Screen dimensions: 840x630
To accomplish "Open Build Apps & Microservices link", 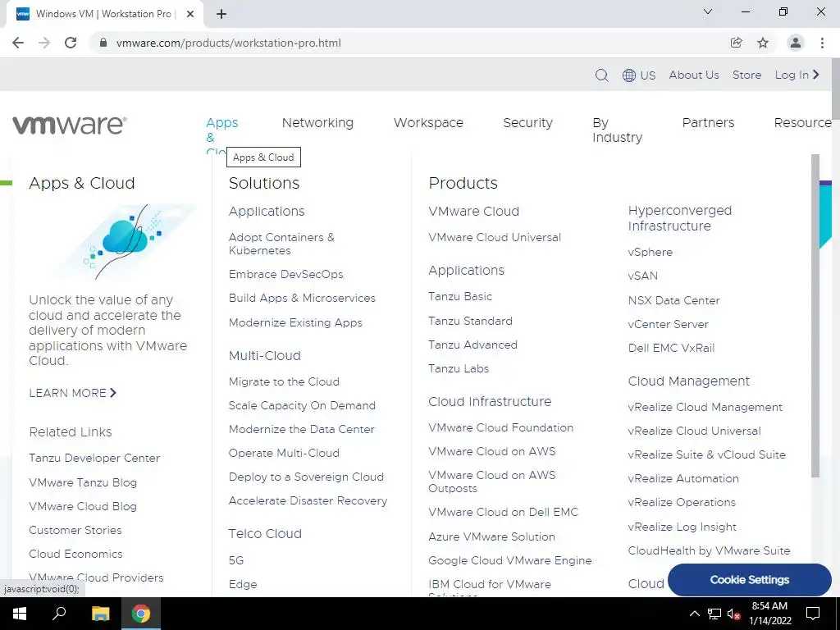I will click(302, 298).
